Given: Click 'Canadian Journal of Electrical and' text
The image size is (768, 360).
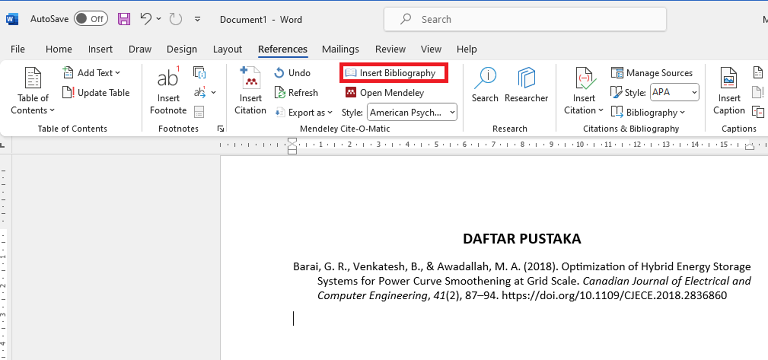Looking at the screenshot, I should pyautogui.click(x=667, y=281).
